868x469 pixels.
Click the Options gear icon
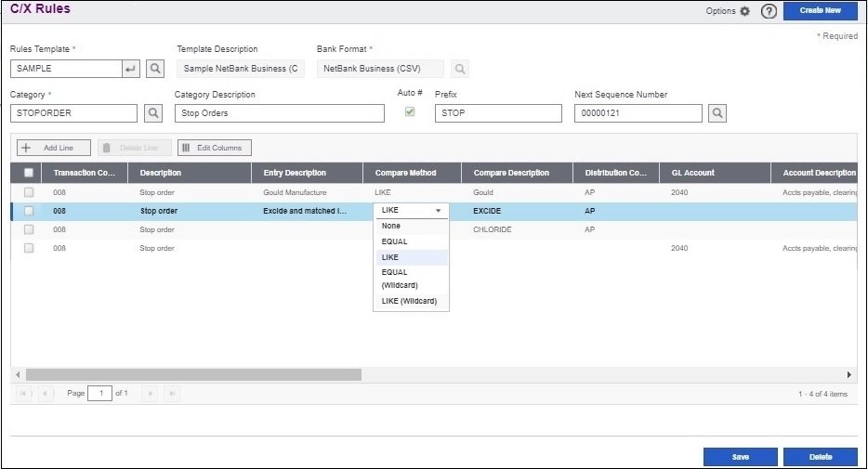[x=744, y=11]
